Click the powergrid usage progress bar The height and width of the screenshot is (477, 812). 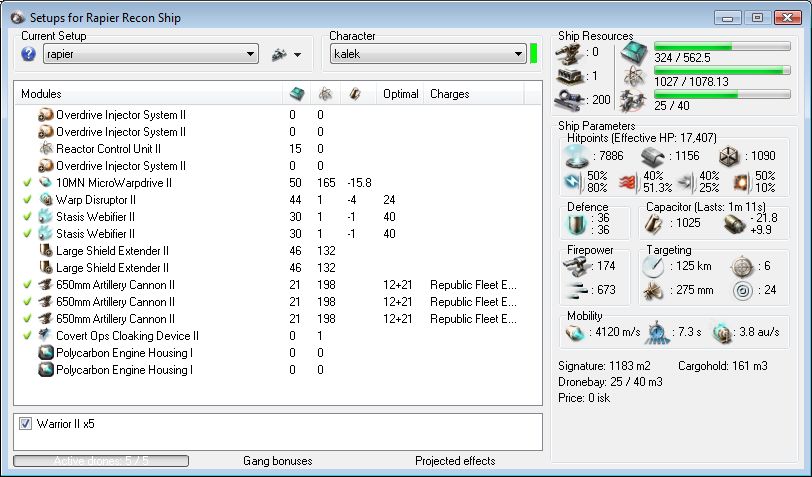click(x=722, y=70)
